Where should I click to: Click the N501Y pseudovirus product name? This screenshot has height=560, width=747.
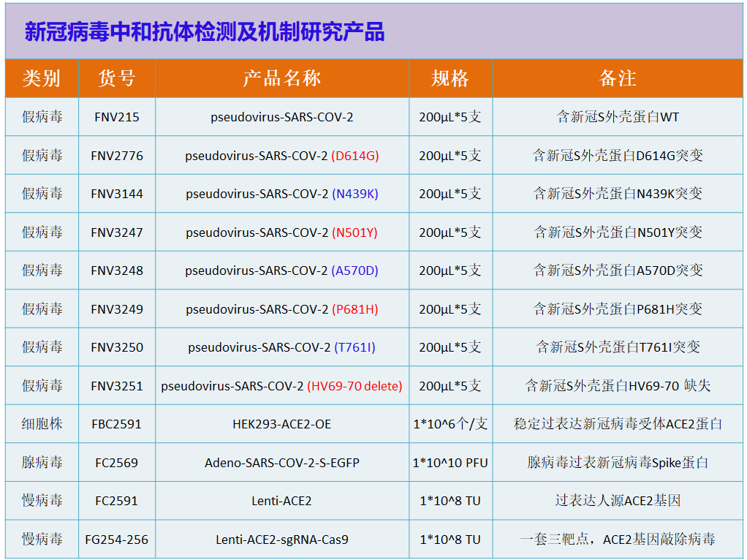(282, 232)
